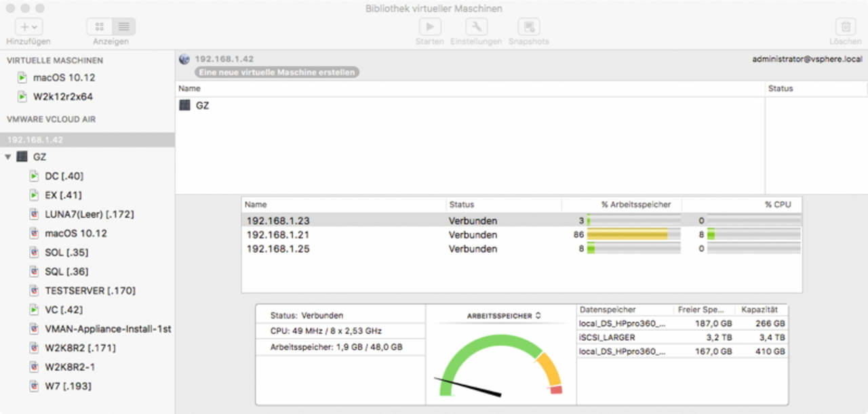Viewport: 868px width, 414px height.
Task: Select server 192.168.1.42 in sidebar
Action: 35,140
